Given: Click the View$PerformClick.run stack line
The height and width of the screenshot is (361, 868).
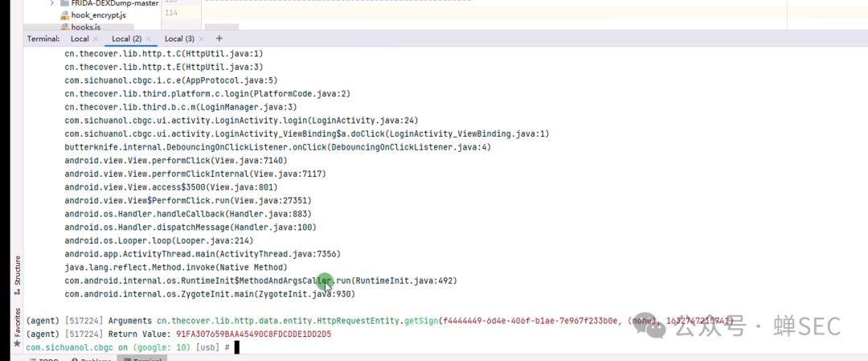Looking at the screenshot, I should (x=188, y=200).
